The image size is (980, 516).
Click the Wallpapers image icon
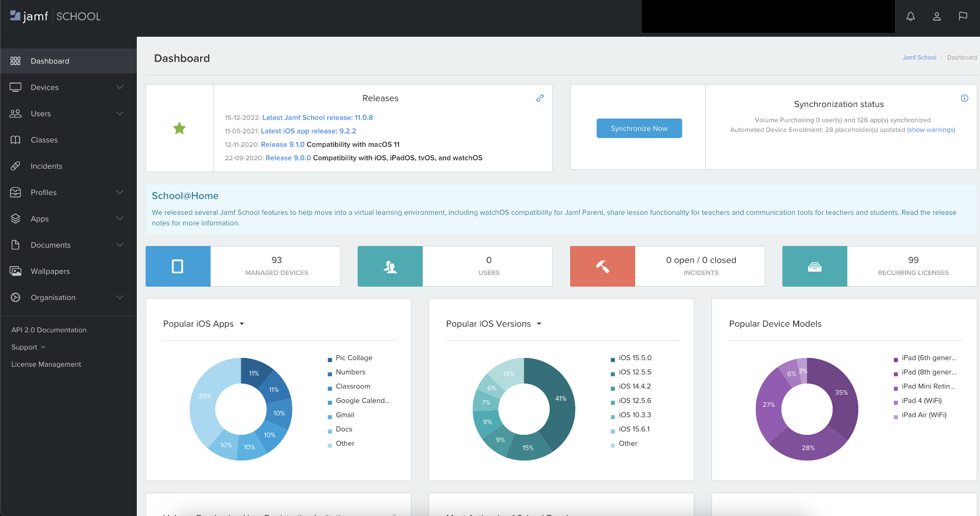pyautogui.click(x=16, y=271)
